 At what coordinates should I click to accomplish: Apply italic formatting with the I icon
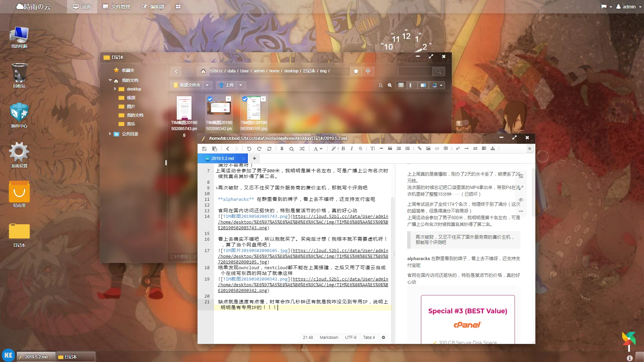[352, 148]
